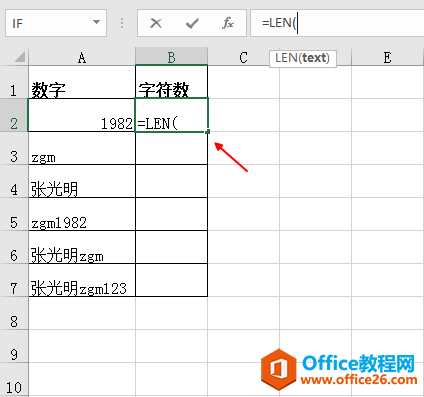Cancel the formula entry with the X icon
Screen dimensions: 424x397
coord(156,23)
